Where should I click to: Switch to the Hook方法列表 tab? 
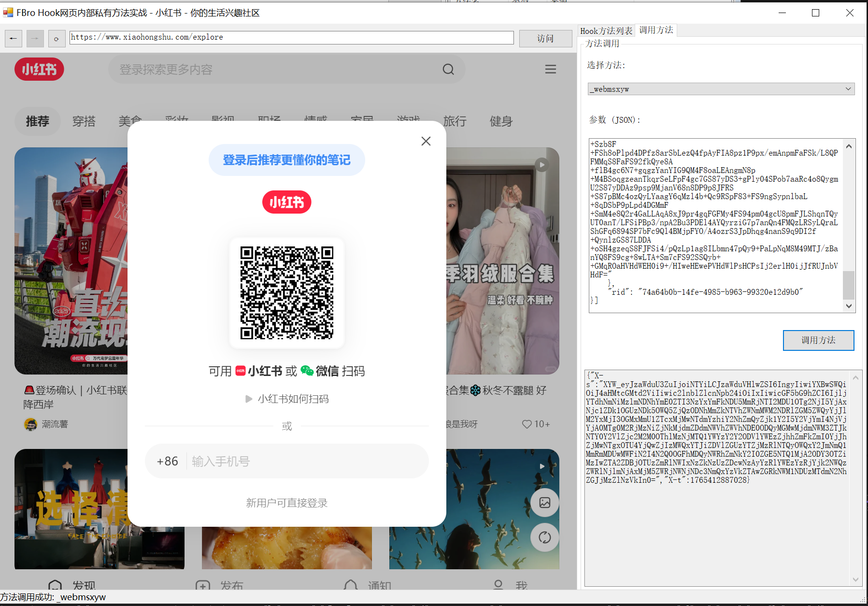(606, 31)
